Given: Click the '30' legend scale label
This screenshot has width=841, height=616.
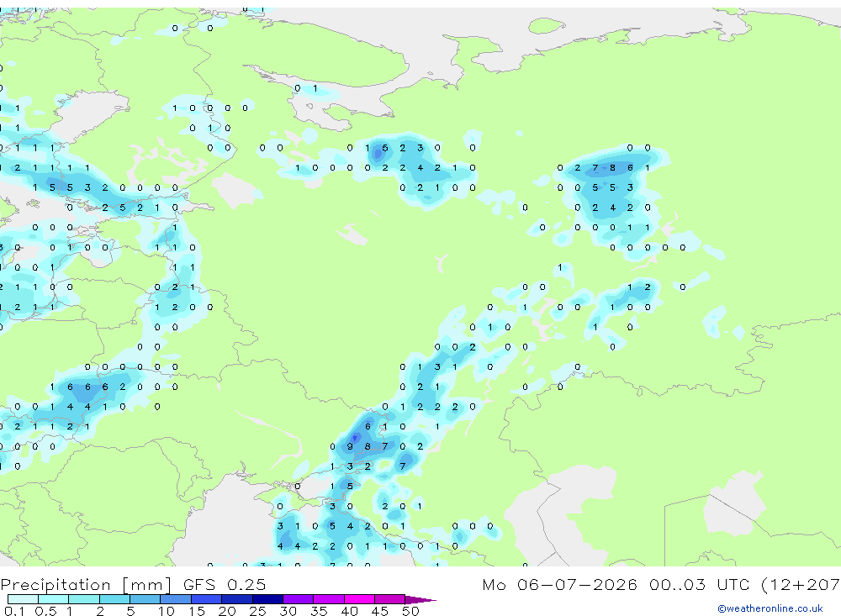Looking at the screenshot, I should click(288, 611).
